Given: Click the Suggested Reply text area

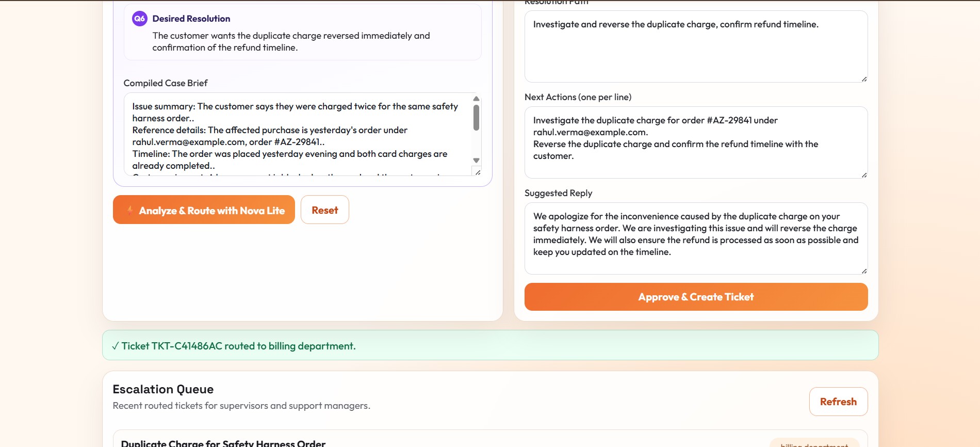Looking at the screenshot, I should coord(696,238).
